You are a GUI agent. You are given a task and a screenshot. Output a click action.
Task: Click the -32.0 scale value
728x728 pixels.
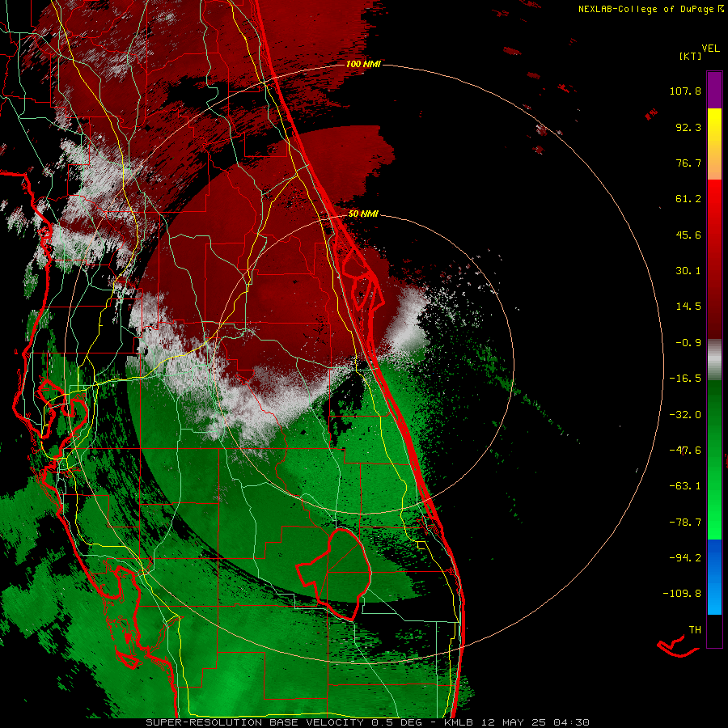[685, 415]
